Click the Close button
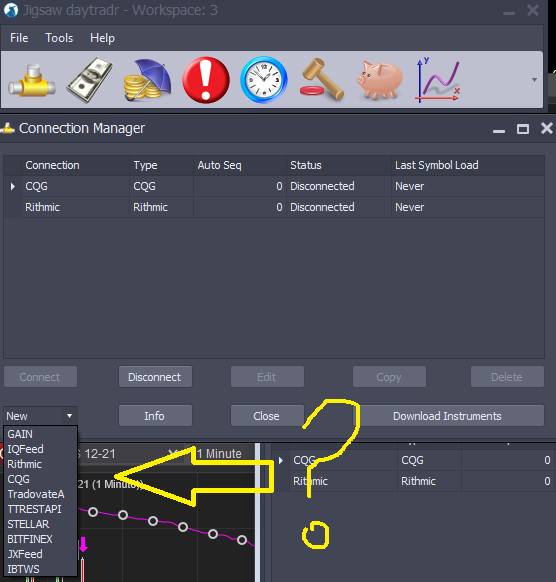The height and width of the screenshot is (582, 556). tap(267, 416)
